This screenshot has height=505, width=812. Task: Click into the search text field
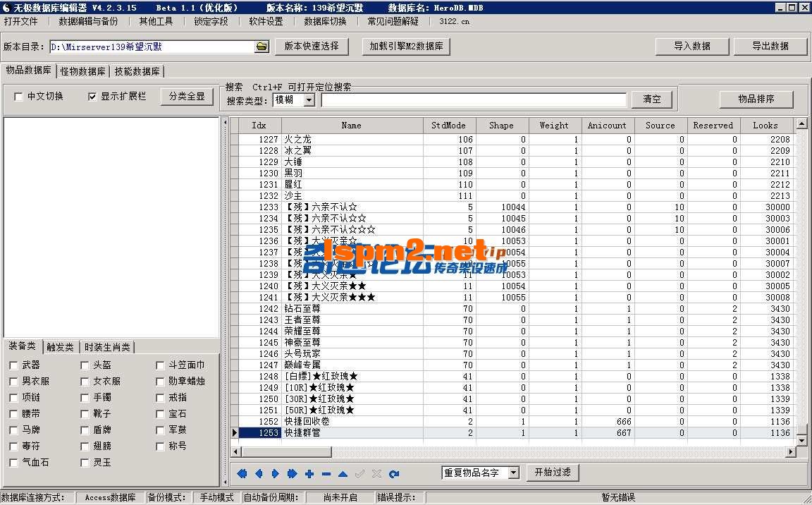pyautogui.click(x=473, y=100)
